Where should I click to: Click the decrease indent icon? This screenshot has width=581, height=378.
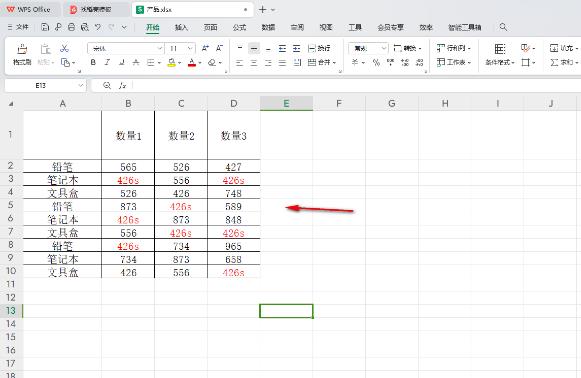click(282, 48)
